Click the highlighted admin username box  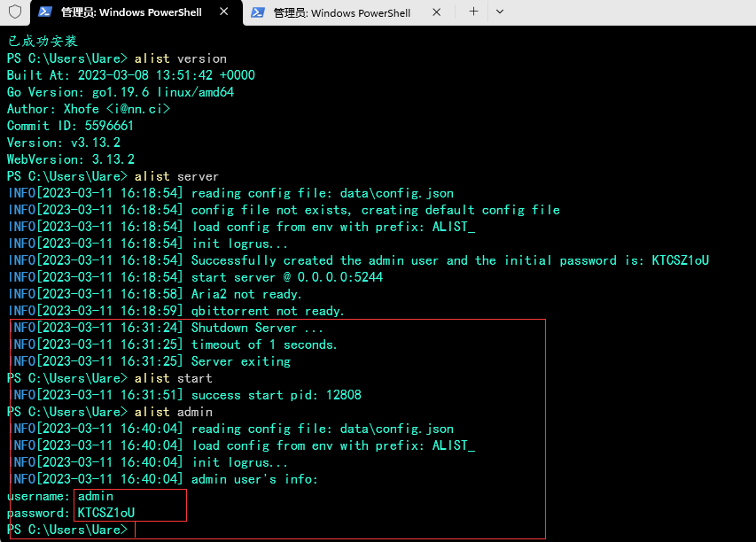click(95, 496)
